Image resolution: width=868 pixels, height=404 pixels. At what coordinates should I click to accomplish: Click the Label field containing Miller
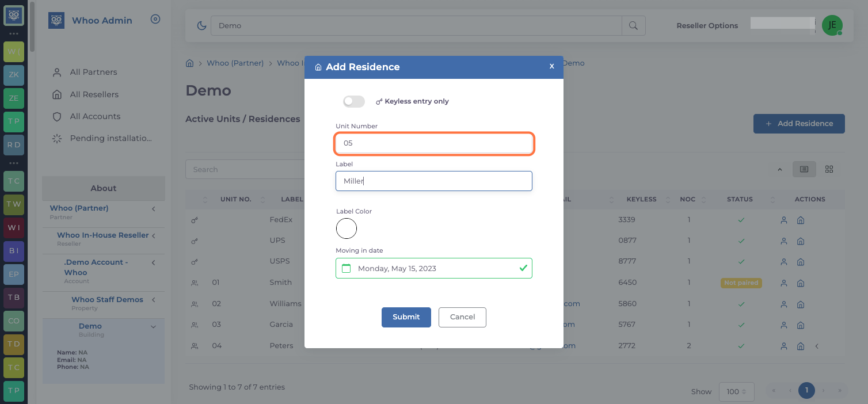pyautogui.click(x=434, y=181)
